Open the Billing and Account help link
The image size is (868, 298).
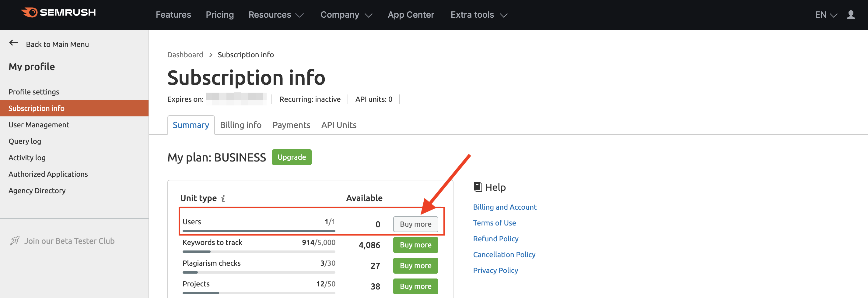tap(504, 207)
